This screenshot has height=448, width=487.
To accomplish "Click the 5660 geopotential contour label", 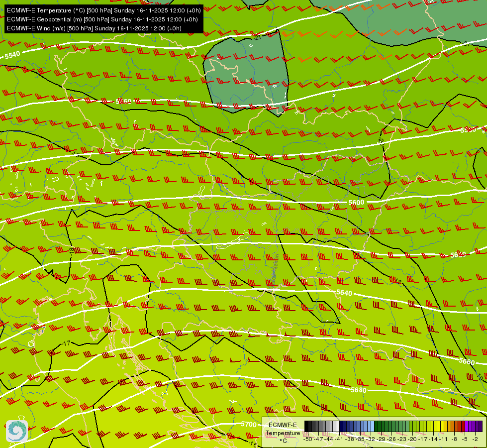I will (467, 361).
